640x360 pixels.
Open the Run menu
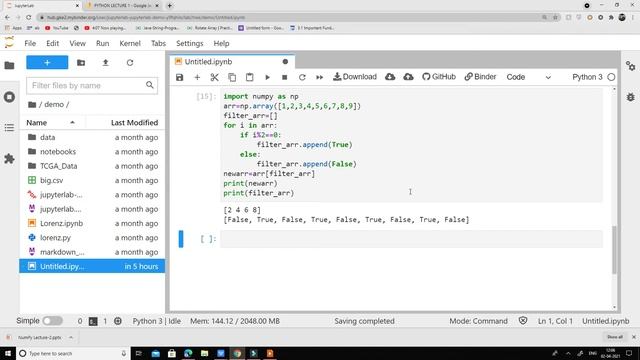pos(102,43)
